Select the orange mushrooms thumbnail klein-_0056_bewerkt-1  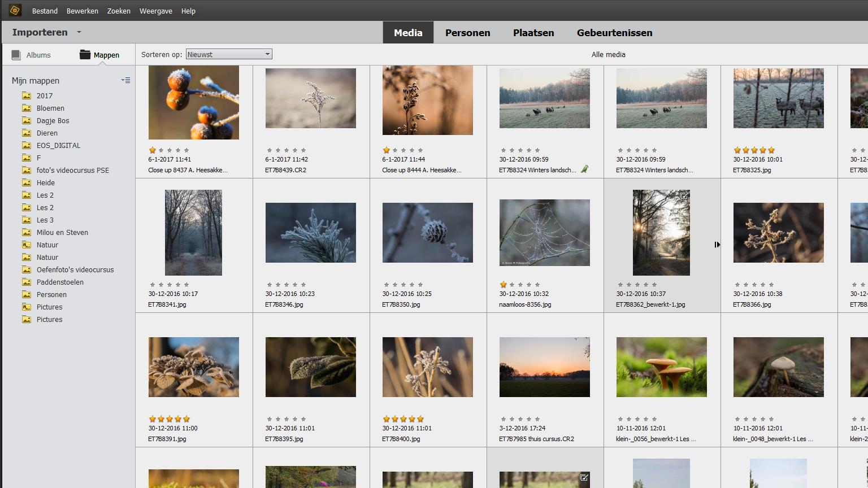pyautogui.click(x=661, y=367)
